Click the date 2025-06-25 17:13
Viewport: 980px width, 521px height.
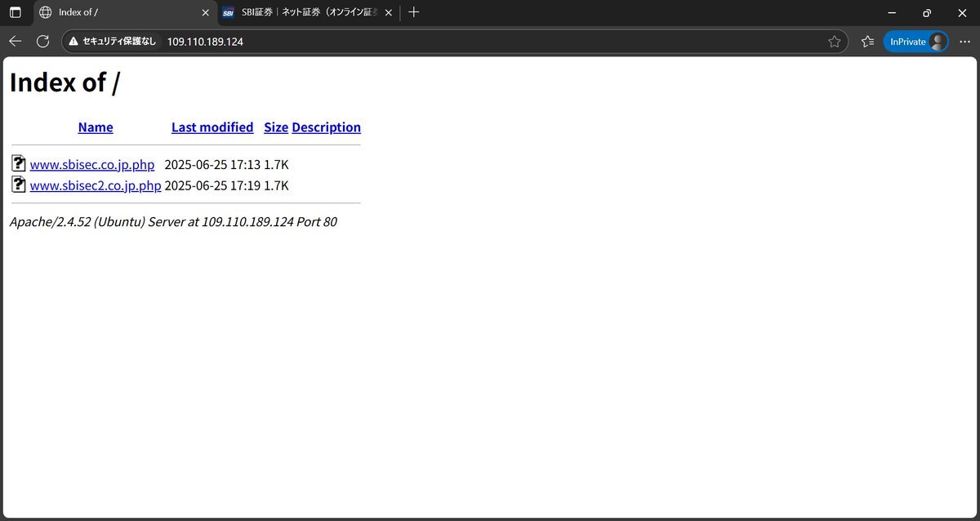coord(212,165)
